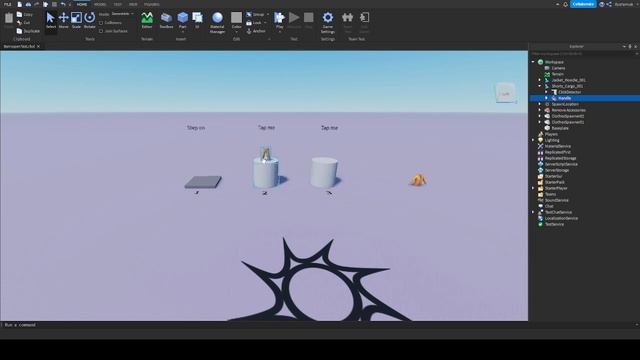Expand the Lighting node
The width and height of the screenshot is (640, 360).
tap(533, 140)
